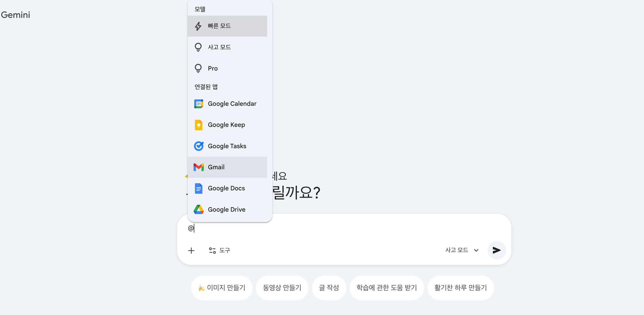Click the 도구 sliders icon

tap(212, 251)
